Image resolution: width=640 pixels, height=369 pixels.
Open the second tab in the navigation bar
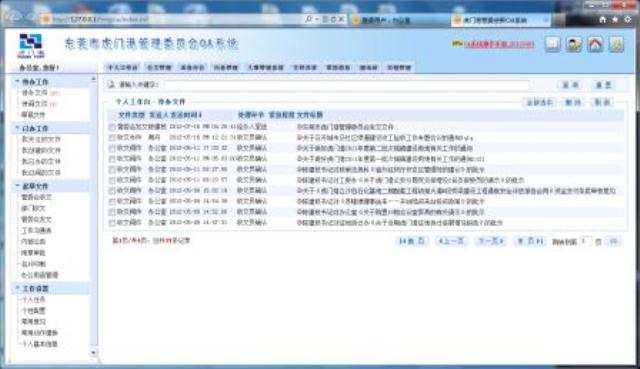(159, 68)
